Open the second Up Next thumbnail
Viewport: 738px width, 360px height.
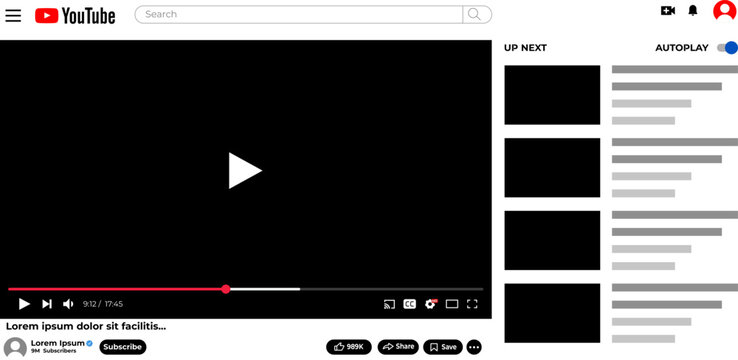coord(552,168)
